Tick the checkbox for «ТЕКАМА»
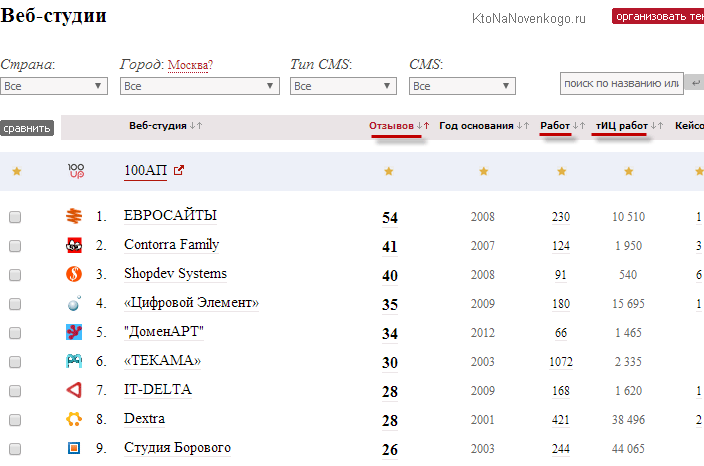Viewport: 704px width, 466px height. pyautogui.click(x=15, y=362)
